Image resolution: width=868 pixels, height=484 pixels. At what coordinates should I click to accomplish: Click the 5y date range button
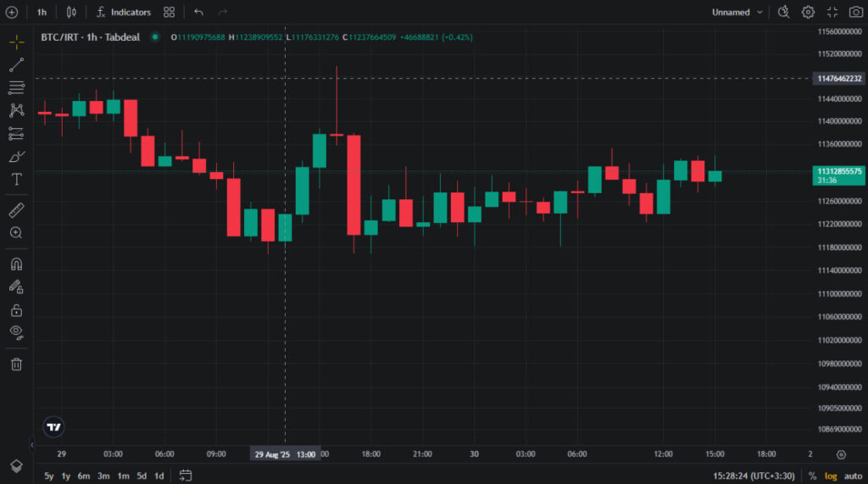[49, 476]
